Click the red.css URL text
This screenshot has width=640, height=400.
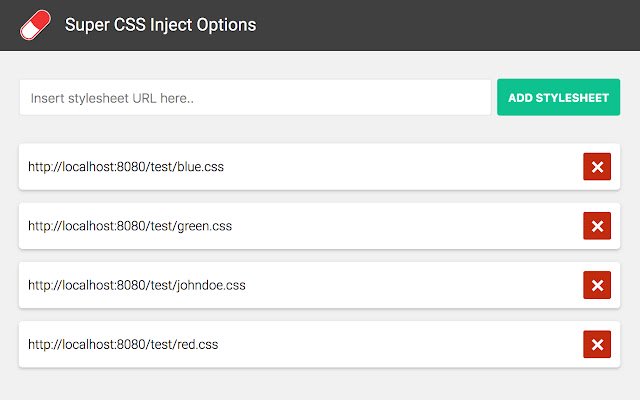click(x=123, y=345)
